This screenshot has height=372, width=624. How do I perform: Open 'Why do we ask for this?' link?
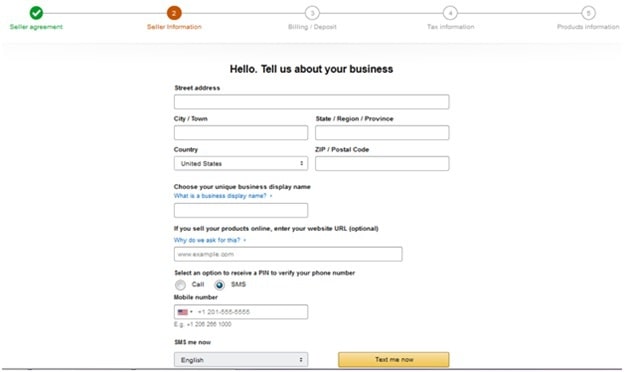click(207, 240)
